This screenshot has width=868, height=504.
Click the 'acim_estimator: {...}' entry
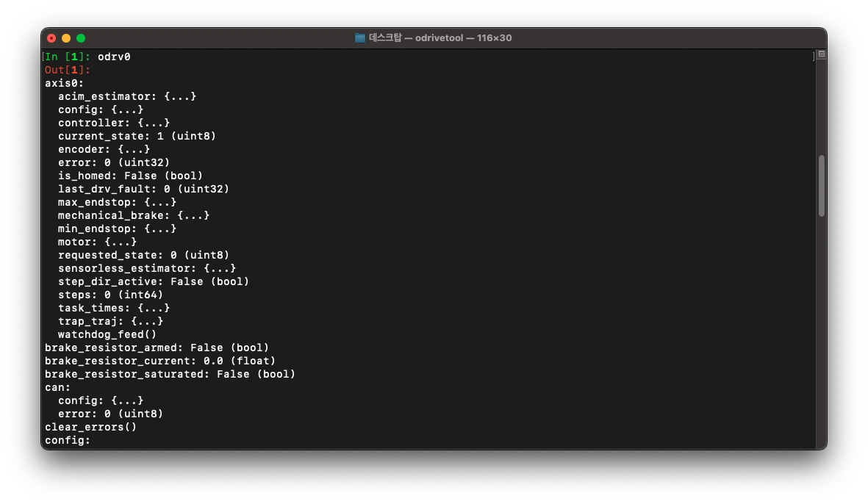(127, 96)
